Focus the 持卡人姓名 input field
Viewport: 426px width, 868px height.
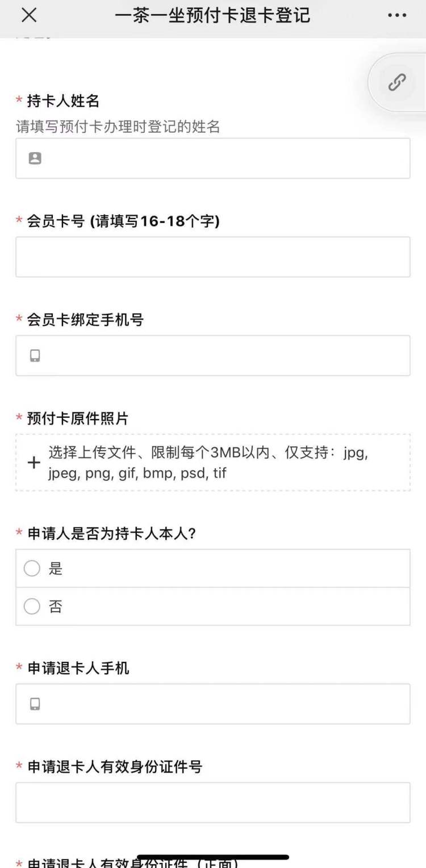click(x=222, y=158)
